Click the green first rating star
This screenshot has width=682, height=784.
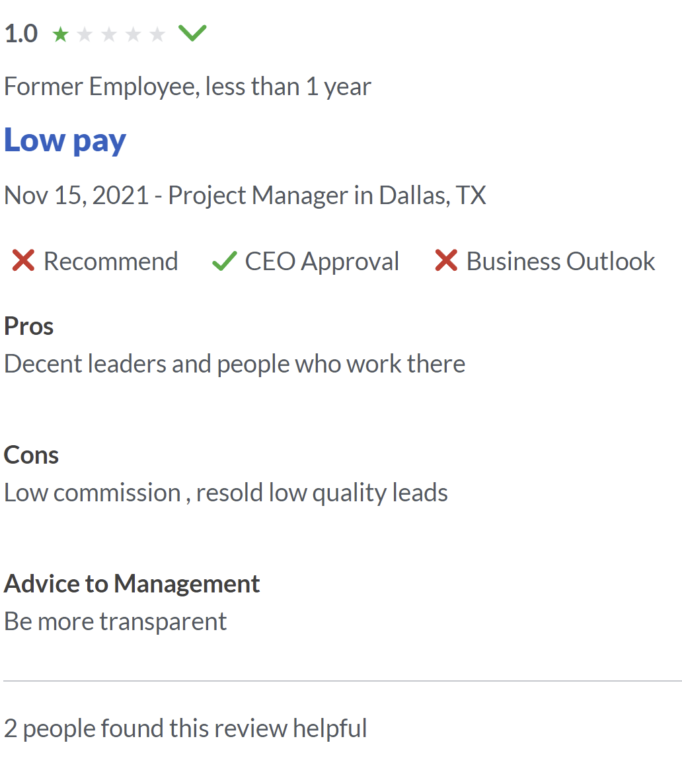[x=60, y=34]
